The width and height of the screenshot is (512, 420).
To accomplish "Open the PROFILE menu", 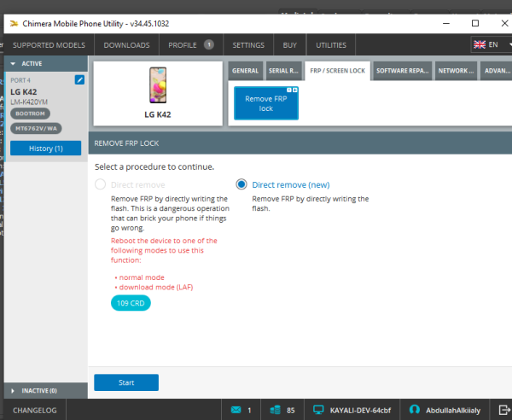I will click(x=191, y=45).
